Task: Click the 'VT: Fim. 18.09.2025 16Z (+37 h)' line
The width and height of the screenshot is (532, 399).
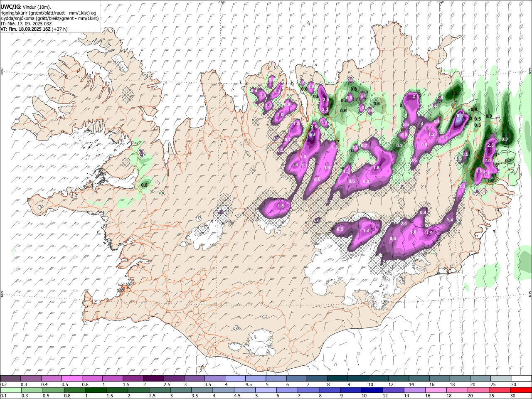Action: tap(34, 29)
